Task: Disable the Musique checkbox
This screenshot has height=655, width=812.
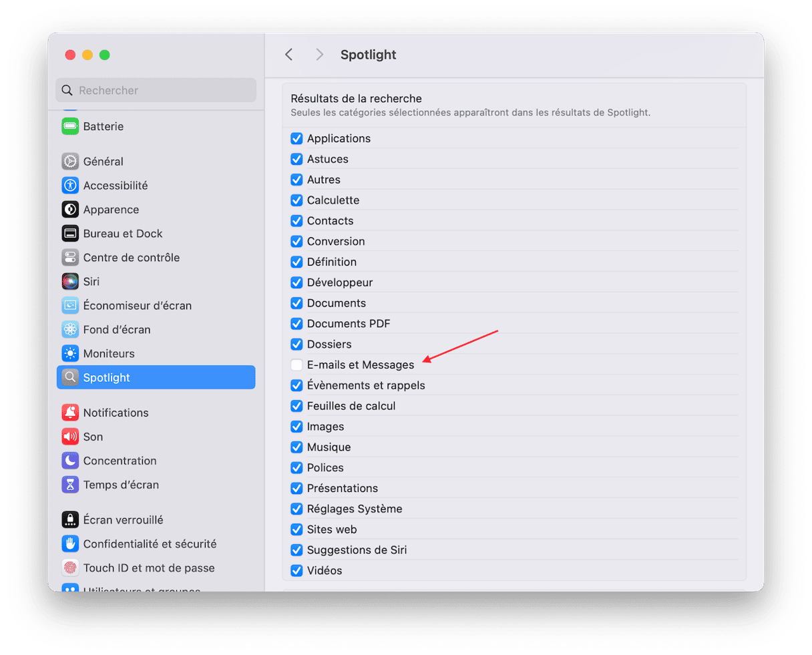Action: point(297,447)
